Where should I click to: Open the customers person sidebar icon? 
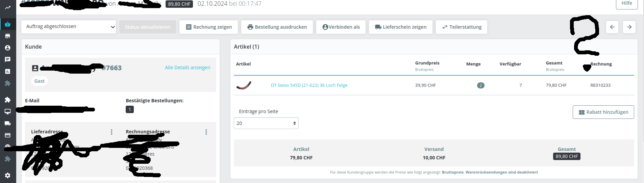tap(7, 48)
